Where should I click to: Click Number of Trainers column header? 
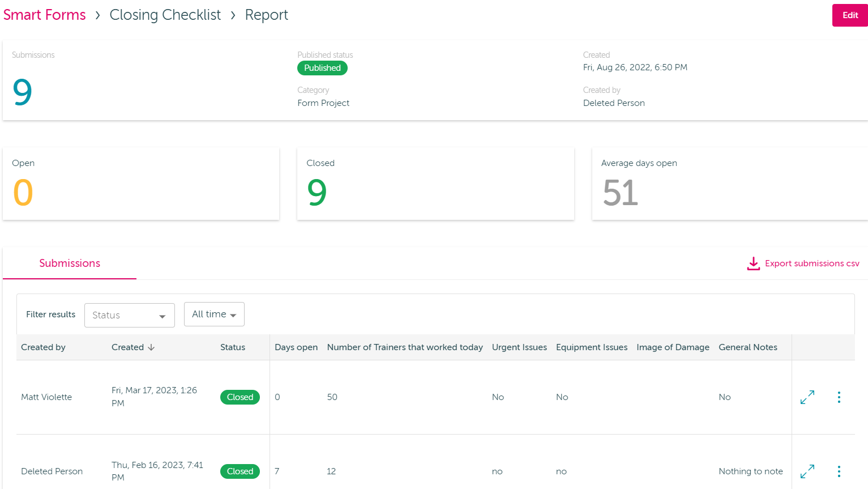click(x=405, y=347)
